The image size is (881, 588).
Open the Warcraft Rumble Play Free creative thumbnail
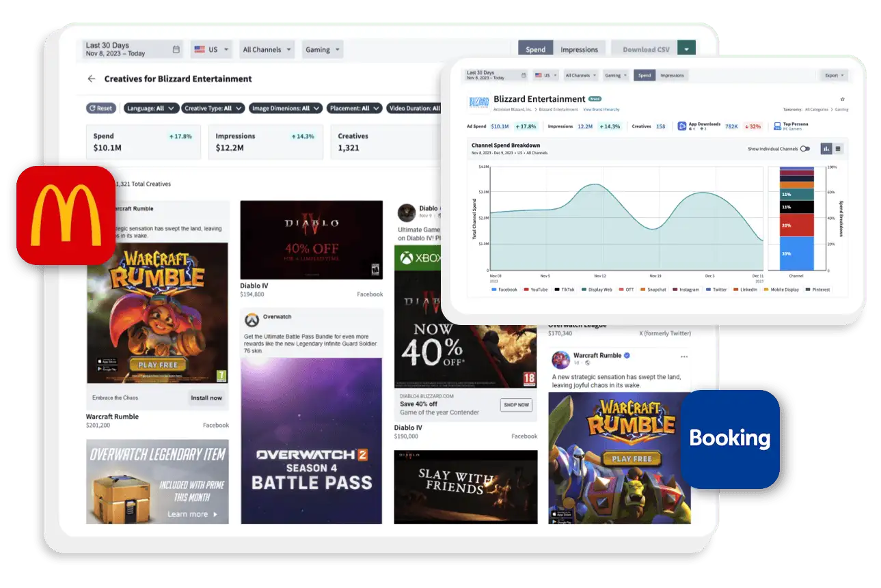point(157,313)
